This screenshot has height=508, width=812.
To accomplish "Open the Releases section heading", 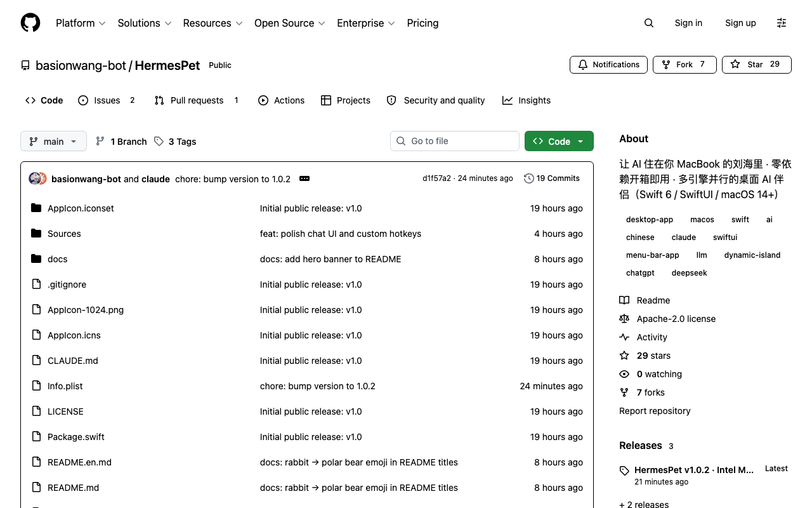I will pyautogui.click(x=641, y=446).
